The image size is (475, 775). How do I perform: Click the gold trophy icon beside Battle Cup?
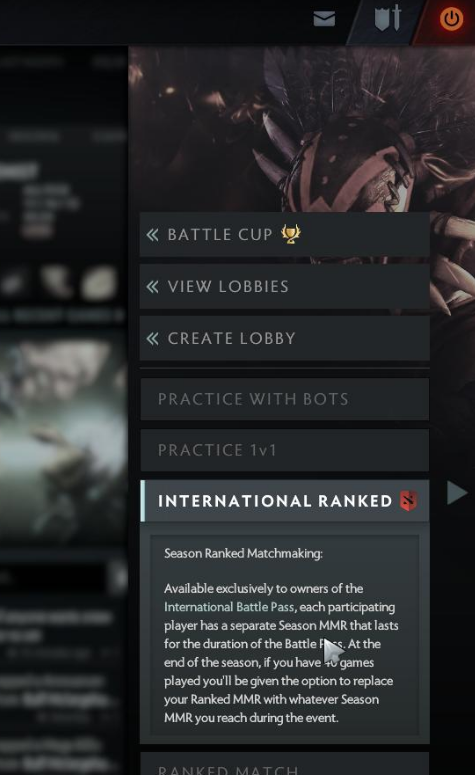pos(291,234)
